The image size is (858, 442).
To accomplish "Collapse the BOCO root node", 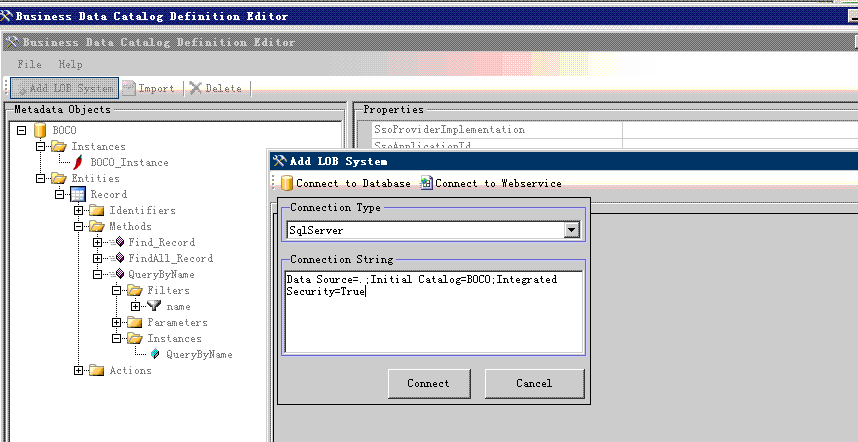I will [x=21, y=130].
